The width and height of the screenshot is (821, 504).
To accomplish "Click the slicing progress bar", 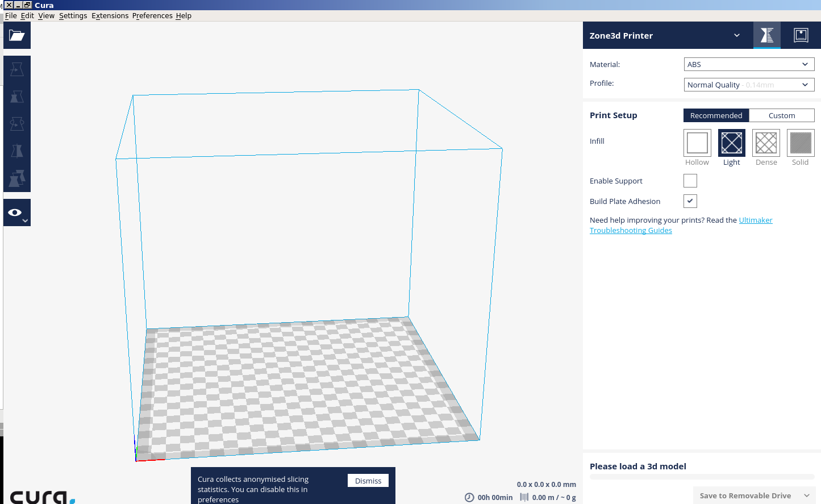I will pos(702,477).
